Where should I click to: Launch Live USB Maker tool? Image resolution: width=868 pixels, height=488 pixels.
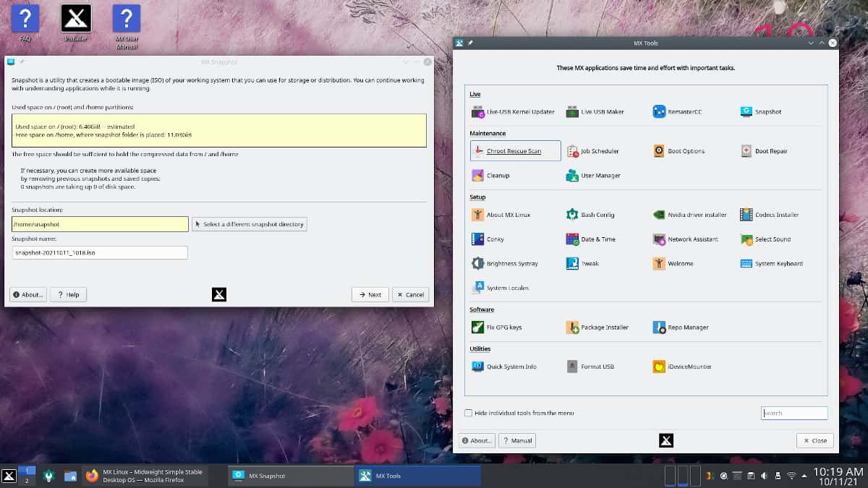click(595, 112)
